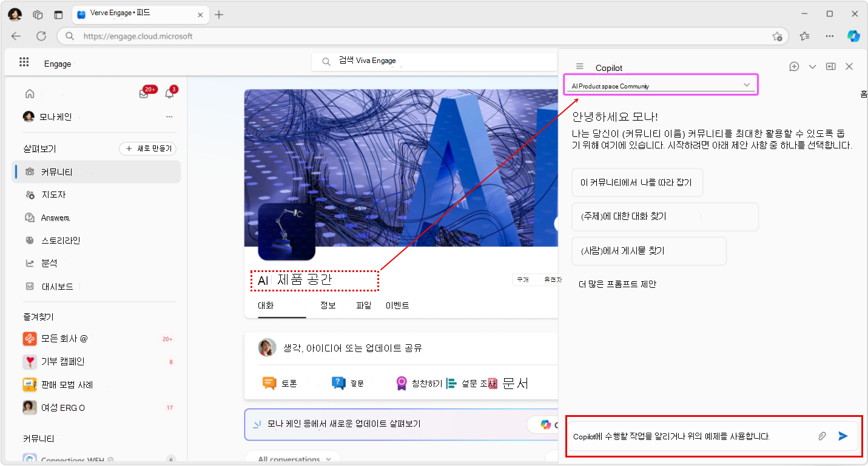Choose (주제)에 대한 대화 찾기 prompt
This screenshot has height=466, width=868.
point(665,216)
